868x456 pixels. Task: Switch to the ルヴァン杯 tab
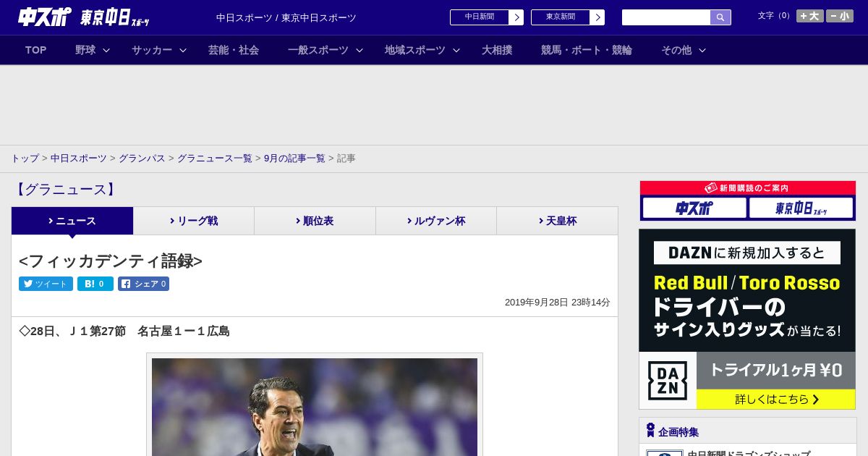click(436, 221)
